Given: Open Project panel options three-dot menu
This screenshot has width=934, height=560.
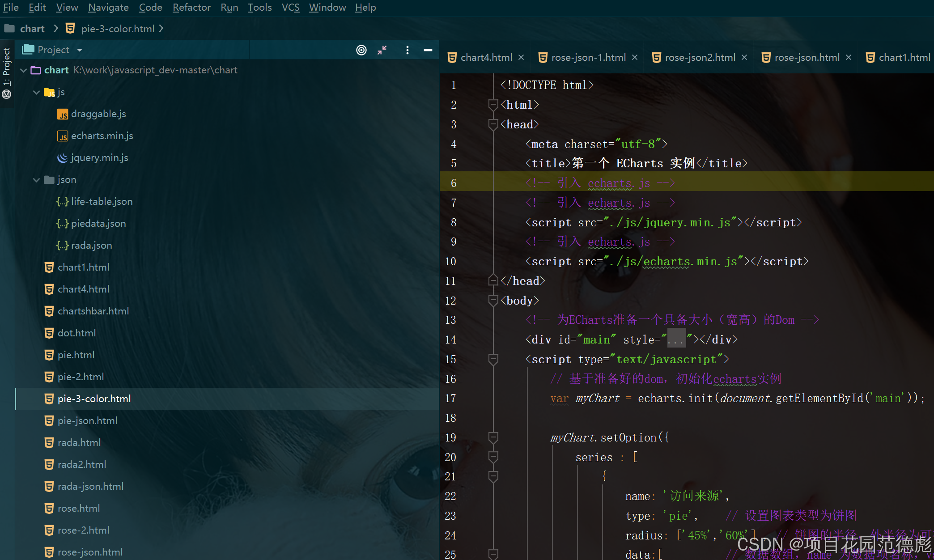Looking at the screenshot, I should [x=407, y=50].
